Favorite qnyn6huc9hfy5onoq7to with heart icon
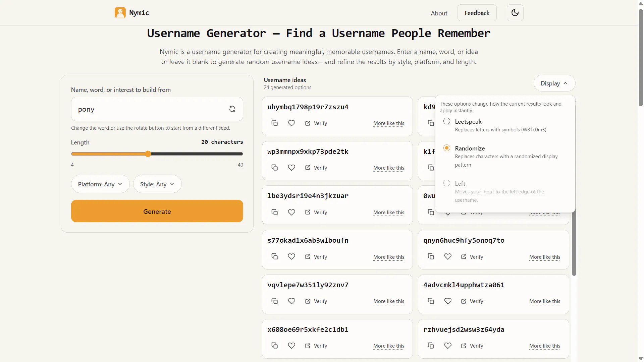The width and height of the screenshot is (644, 362). click(x=448, y=257)
